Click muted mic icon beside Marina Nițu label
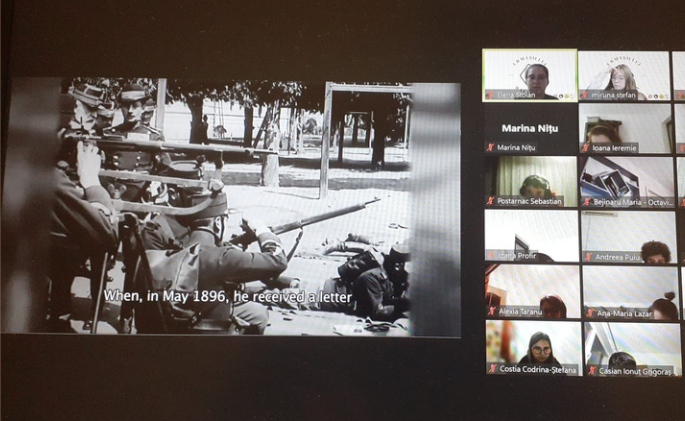Viewport: 685px width, 421px height. (x=491, y=148)
